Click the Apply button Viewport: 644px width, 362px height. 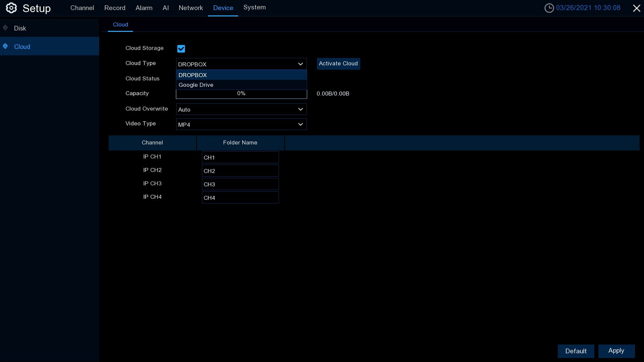(x=616, y=351)
